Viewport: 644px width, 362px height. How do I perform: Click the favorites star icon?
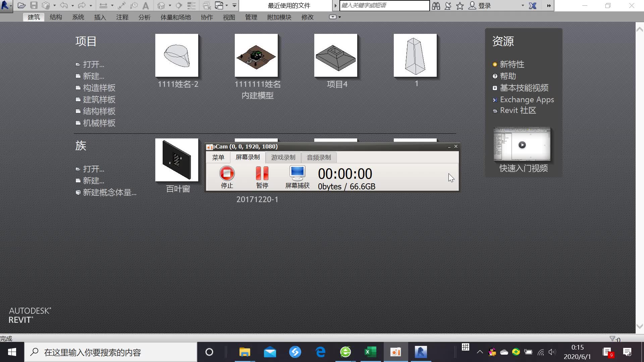pyautogui.click(x=460, y=6)
